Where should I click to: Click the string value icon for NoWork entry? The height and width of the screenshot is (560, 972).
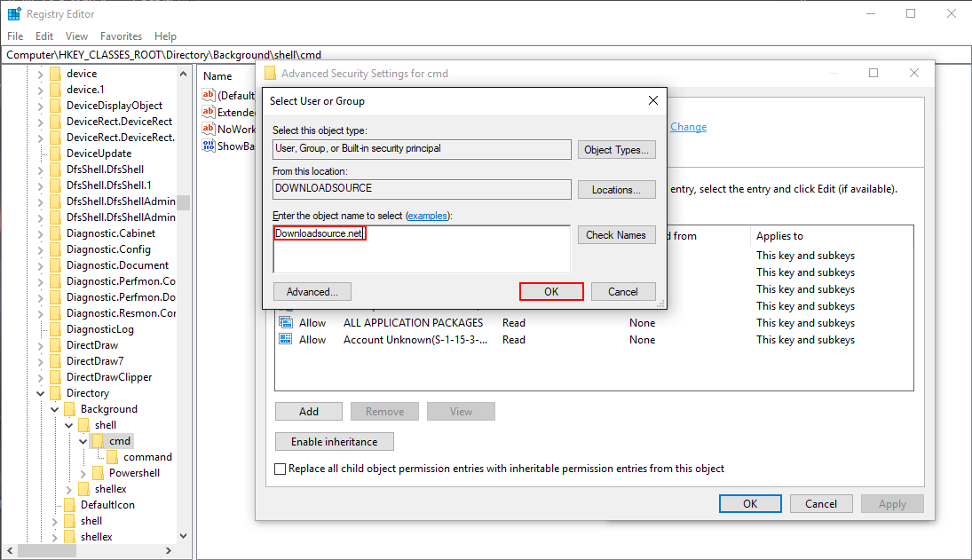(209, 129)
